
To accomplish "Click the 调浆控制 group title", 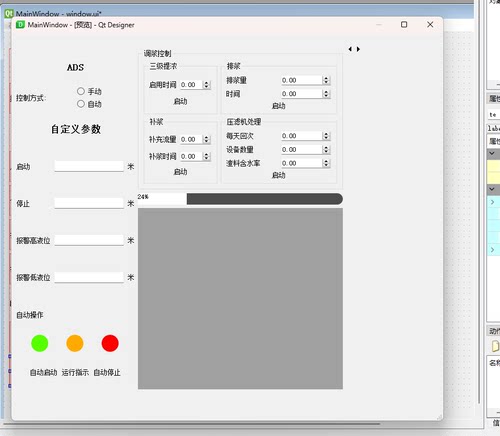I will click(157, 53).
